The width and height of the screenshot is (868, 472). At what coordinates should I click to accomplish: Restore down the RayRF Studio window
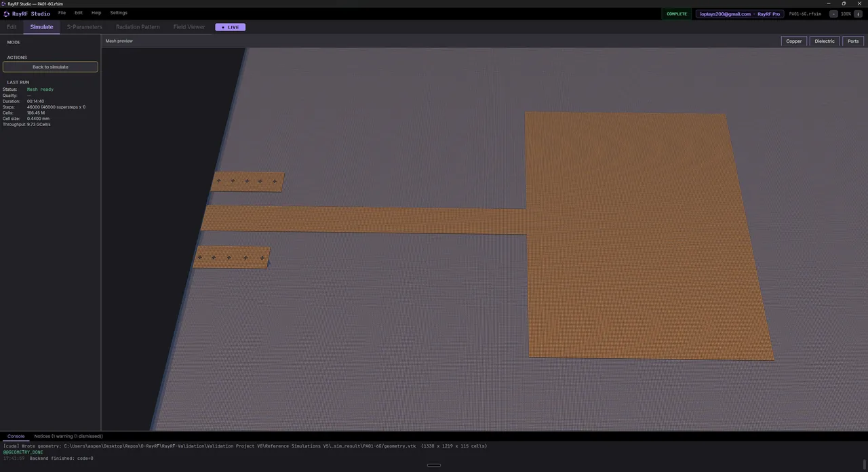(844, 3)
